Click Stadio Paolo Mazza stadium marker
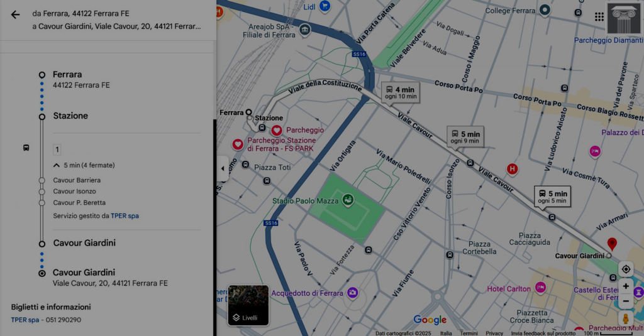The image size is (644, 336). coord(348,200)
